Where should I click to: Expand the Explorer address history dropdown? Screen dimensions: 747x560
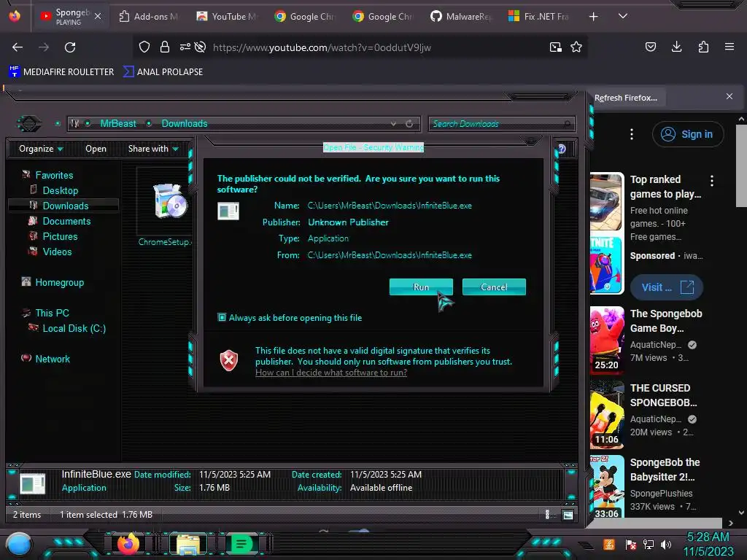[x=393, y=124]
